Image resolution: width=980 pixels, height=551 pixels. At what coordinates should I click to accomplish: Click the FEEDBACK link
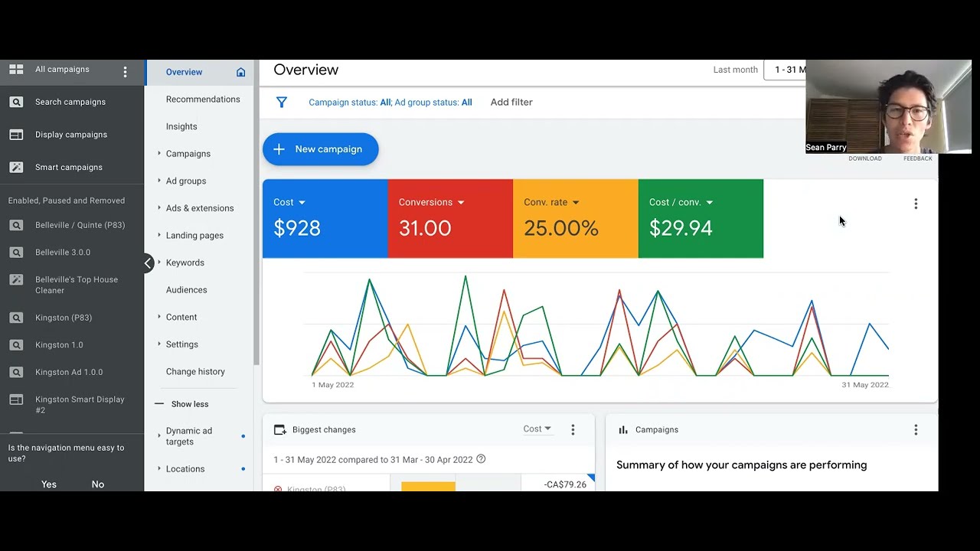pyautogui.click(x=918, y=158)
